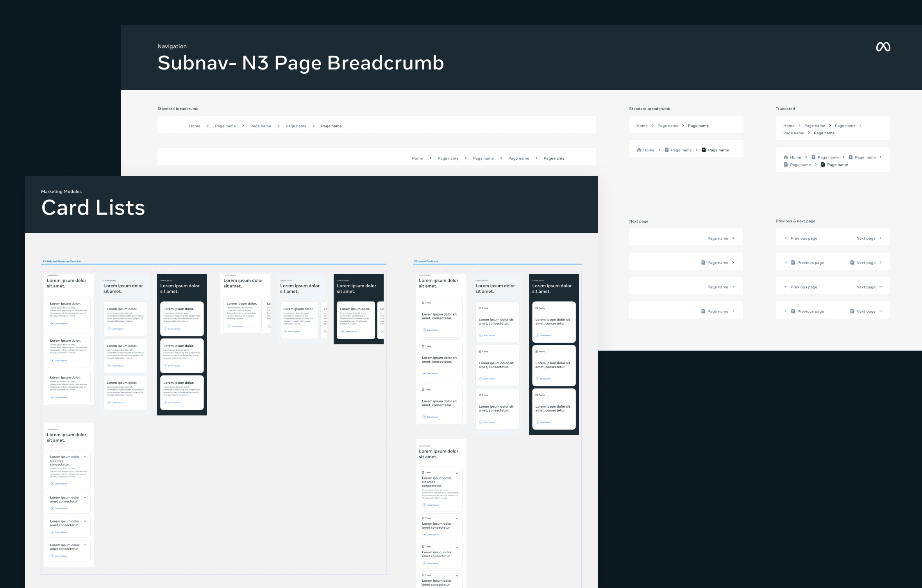Click left arrow in bottom Previous page row
Screen dimensions: 922x588
point(786,311)
